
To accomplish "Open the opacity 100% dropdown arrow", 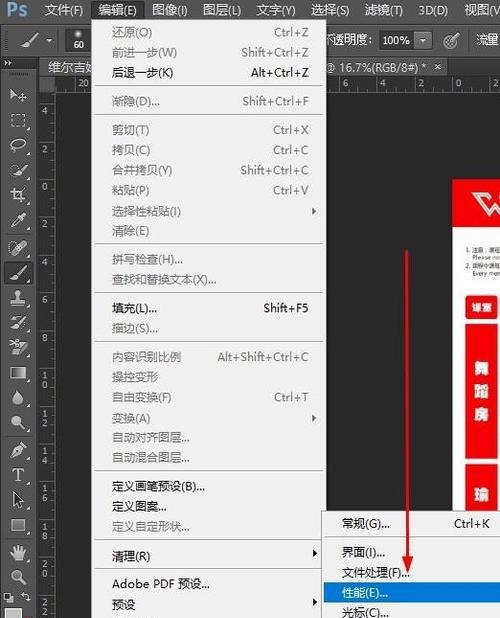I will (x=423, y=40).
